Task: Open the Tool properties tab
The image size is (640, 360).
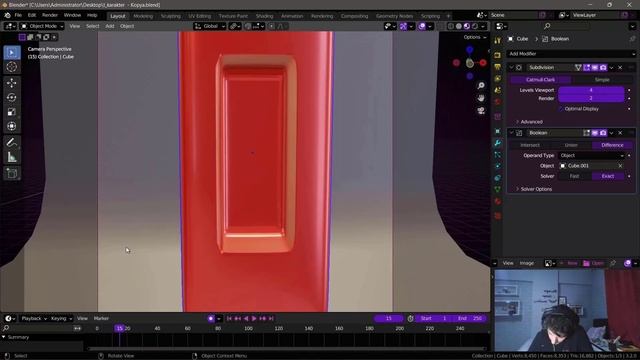Action: click(x=498, y=40)
